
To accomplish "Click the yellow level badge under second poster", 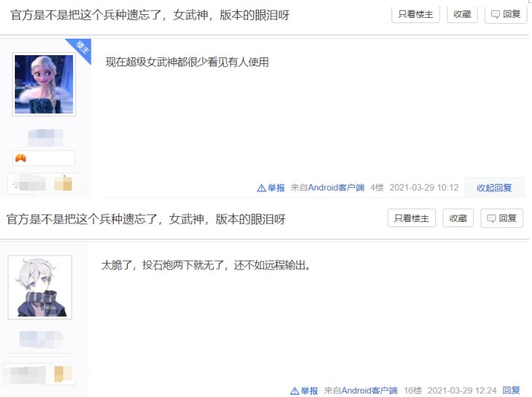I will coord(63,374).
